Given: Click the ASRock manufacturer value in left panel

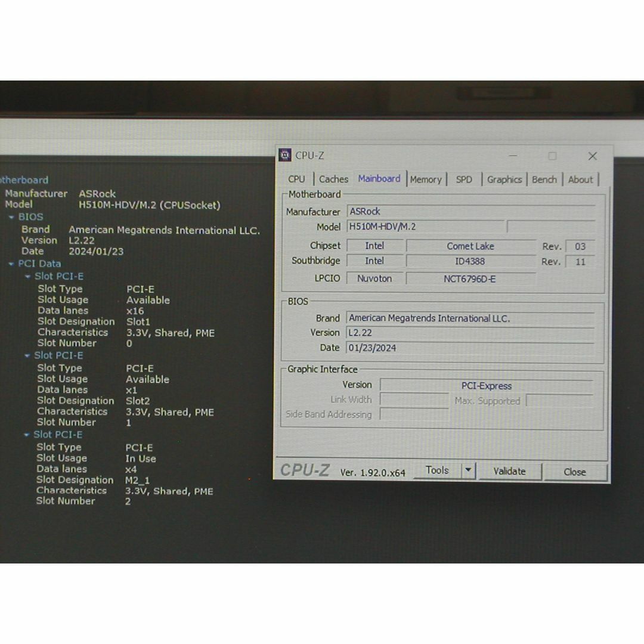Looking at the screenshot, I should (97, 193).
